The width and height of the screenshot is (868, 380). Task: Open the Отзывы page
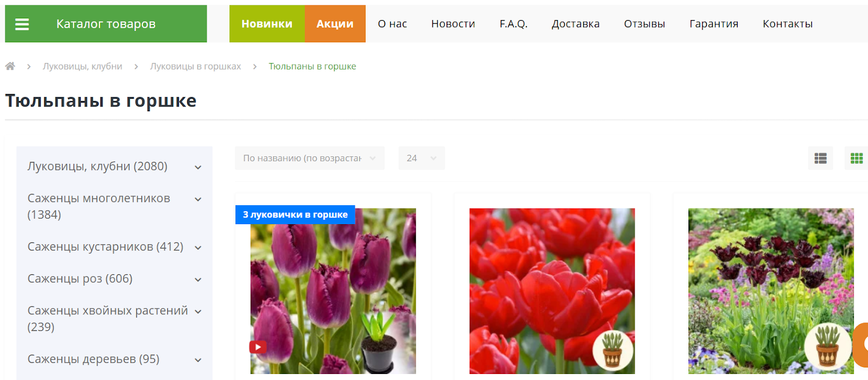click(644, 24)
